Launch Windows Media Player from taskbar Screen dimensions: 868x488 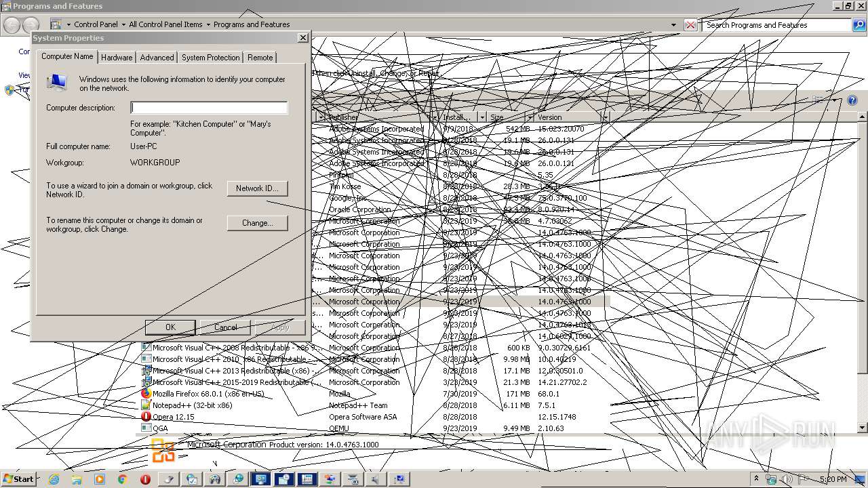point(100,479)
